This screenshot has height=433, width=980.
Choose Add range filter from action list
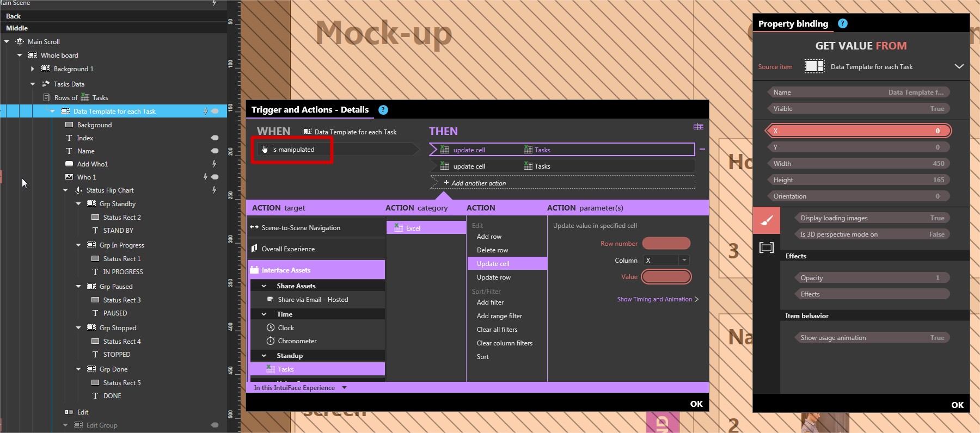[x=499, y=316]
